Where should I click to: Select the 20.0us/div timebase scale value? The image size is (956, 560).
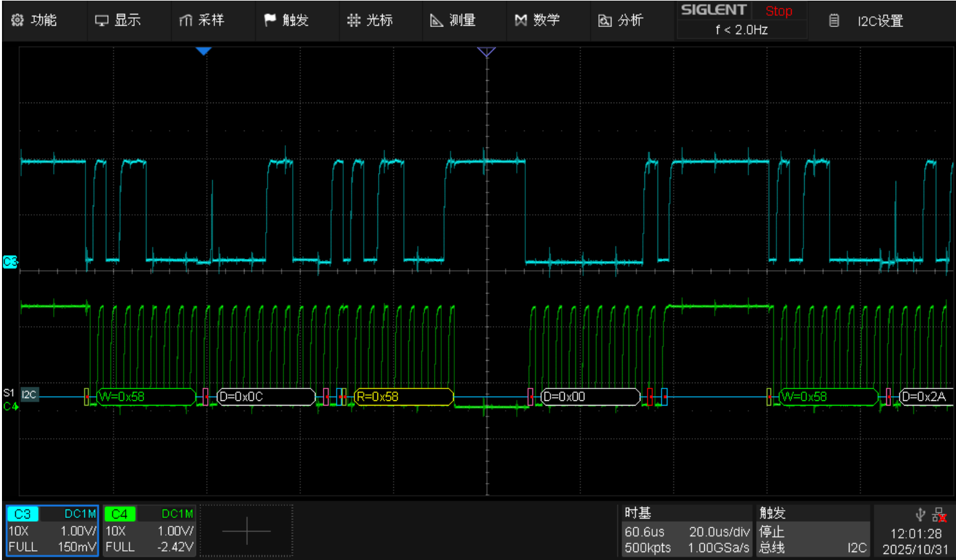(719, 532)
